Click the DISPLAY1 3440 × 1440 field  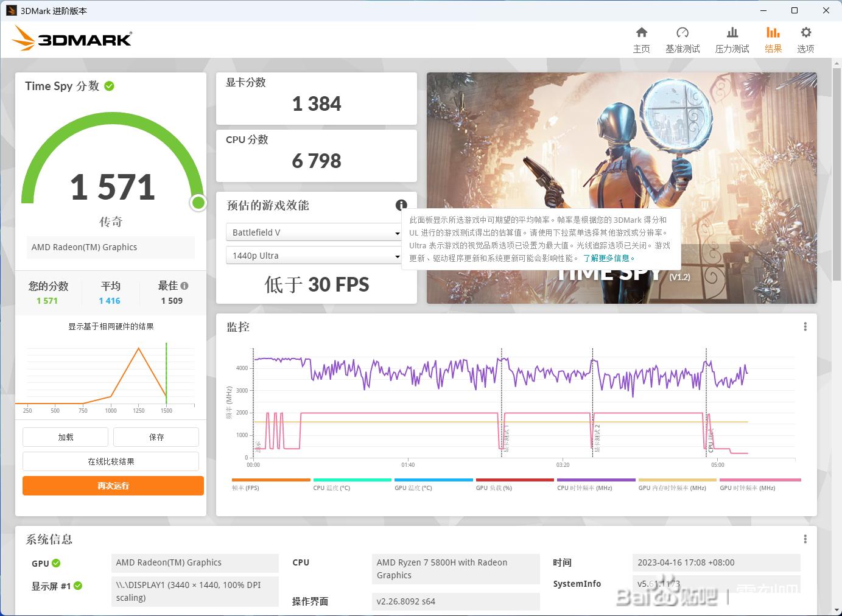(195, 592)
